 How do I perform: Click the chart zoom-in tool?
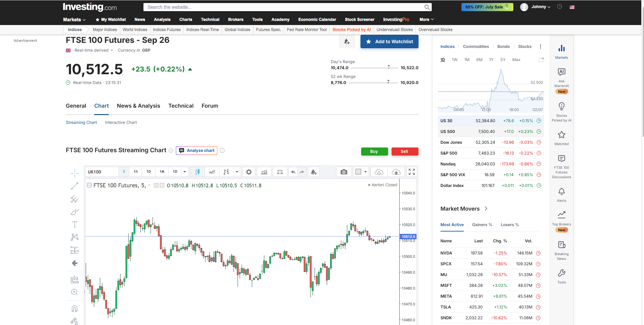coord(75,292)
